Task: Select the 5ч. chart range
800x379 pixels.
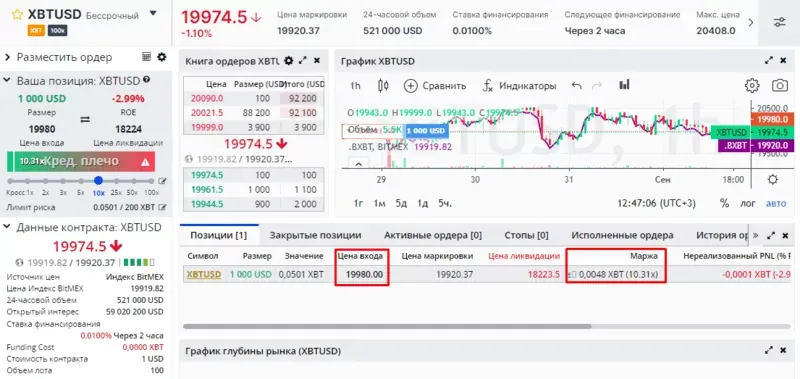Action: point(445,203)
